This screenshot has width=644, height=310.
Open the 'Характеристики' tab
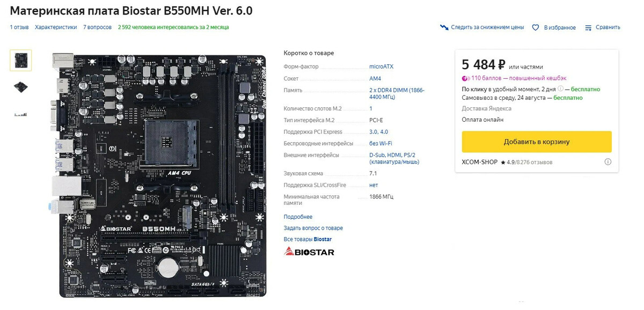[56, 27]
